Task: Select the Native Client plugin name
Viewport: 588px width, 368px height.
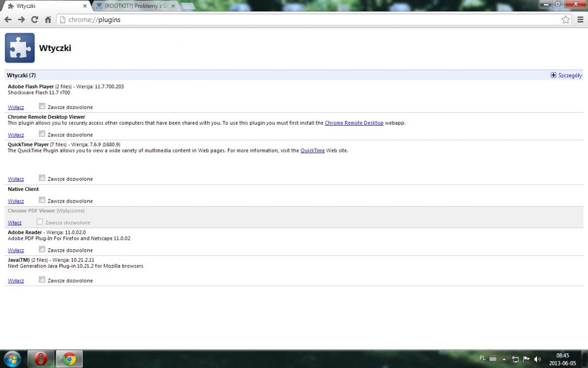Action: coord(23,189)
